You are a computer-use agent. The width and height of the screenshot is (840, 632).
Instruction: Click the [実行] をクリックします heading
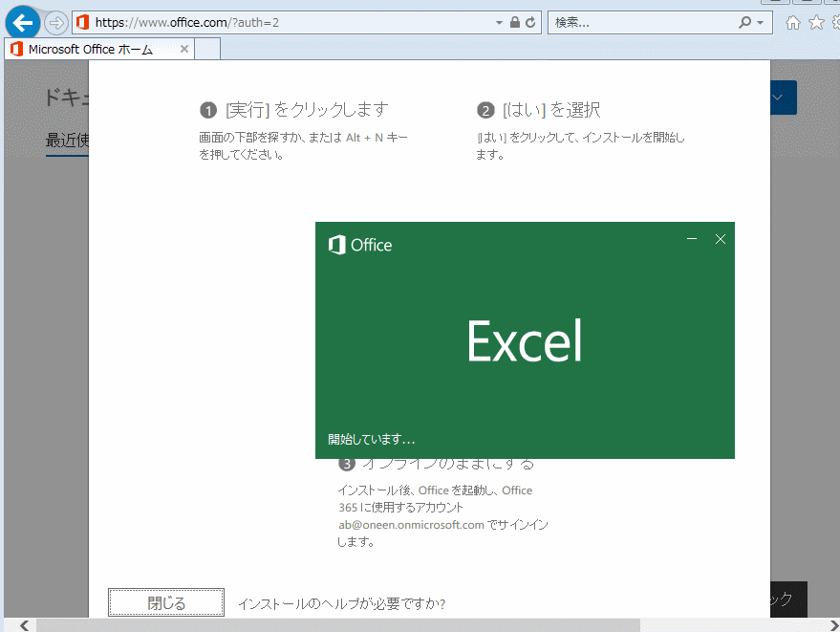click(x=307, y=109)
